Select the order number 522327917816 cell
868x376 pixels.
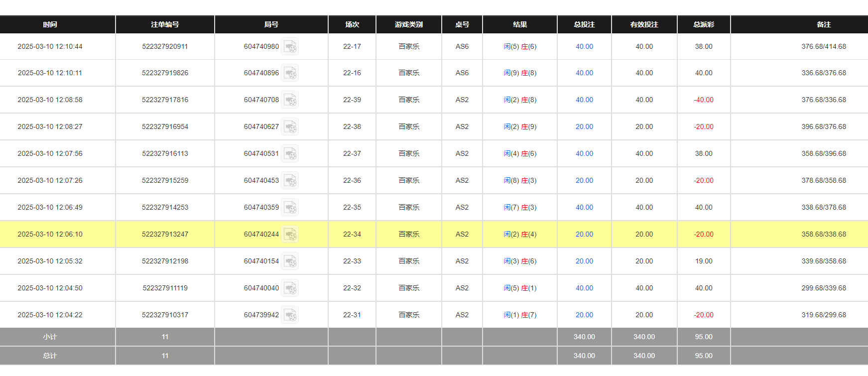165,100
